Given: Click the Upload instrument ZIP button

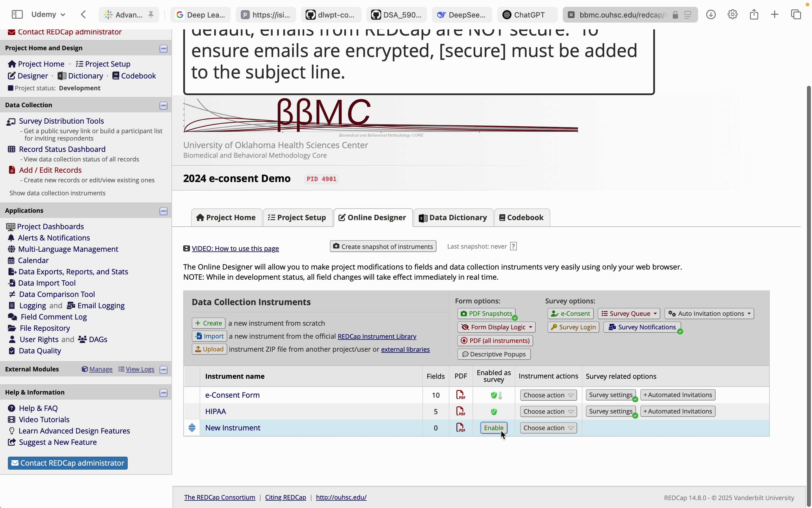Looking at the screenshot, I should click(209, 349).
